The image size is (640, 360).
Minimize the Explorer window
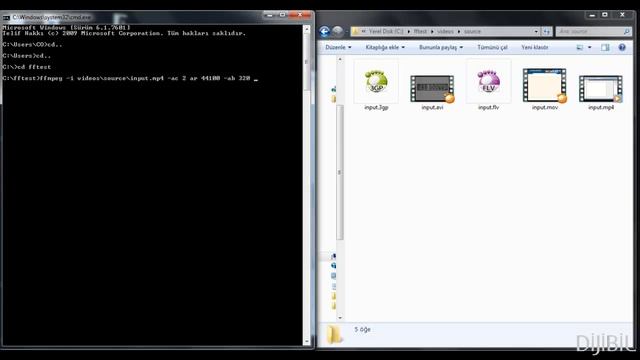[592, 15]
